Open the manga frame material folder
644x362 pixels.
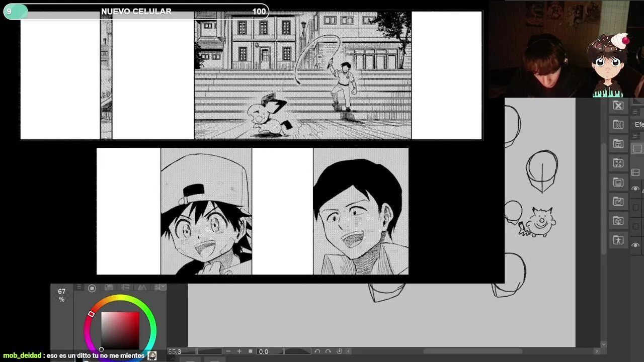point(618,144)
